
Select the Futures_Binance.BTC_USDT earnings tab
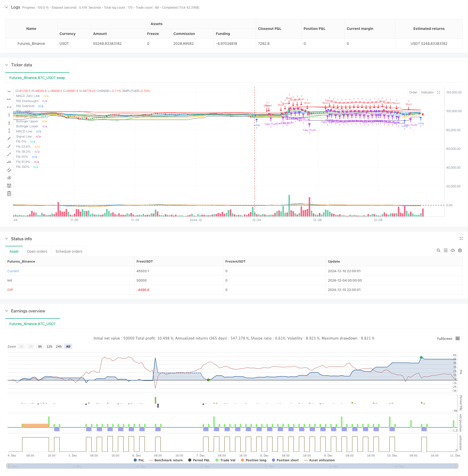point(33,324)
